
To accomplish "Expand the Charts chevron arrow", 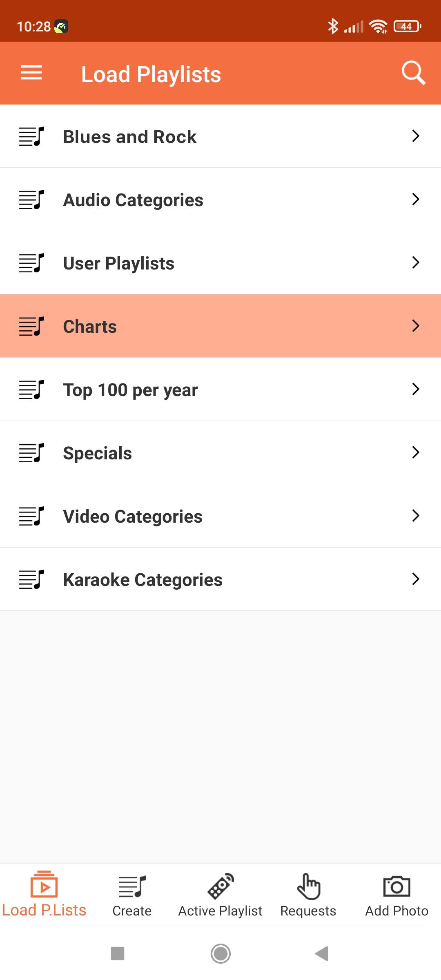I will pyautogui.click(x=416, y=326).
